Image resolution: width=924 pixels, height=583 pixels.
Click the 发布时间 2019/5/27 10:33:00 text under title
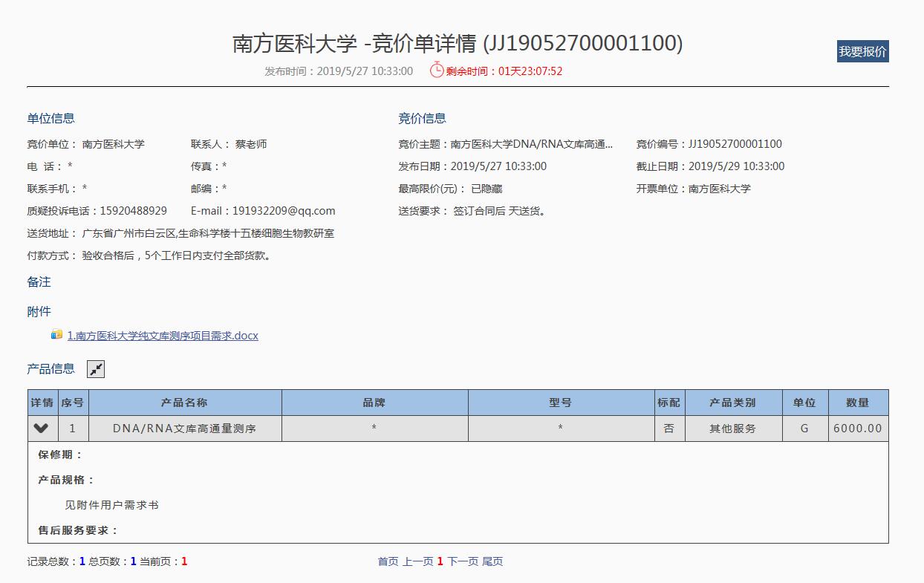(339, 71)
